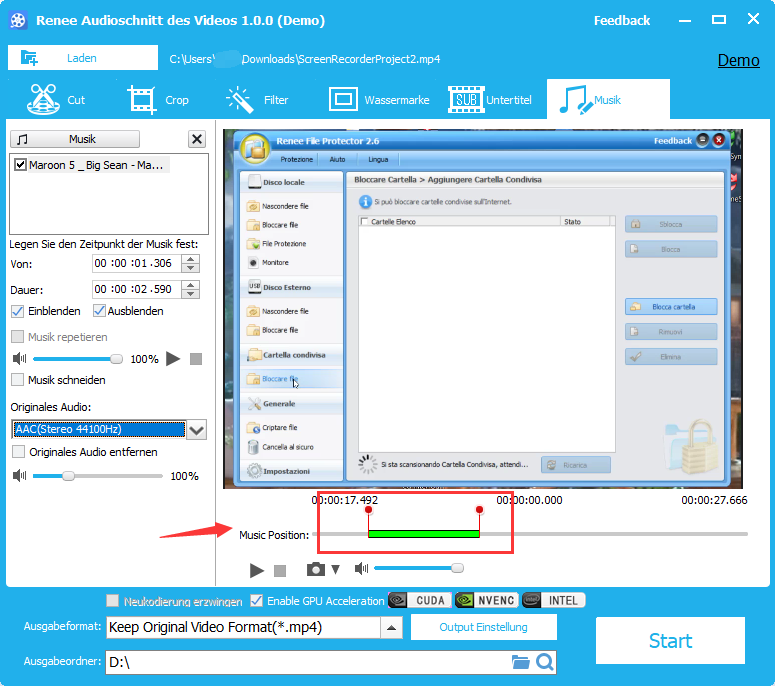This screenshot has height=686, width=775.
Task: Stop the video preview
Action: pyautogui.click(x=280, y=571)
